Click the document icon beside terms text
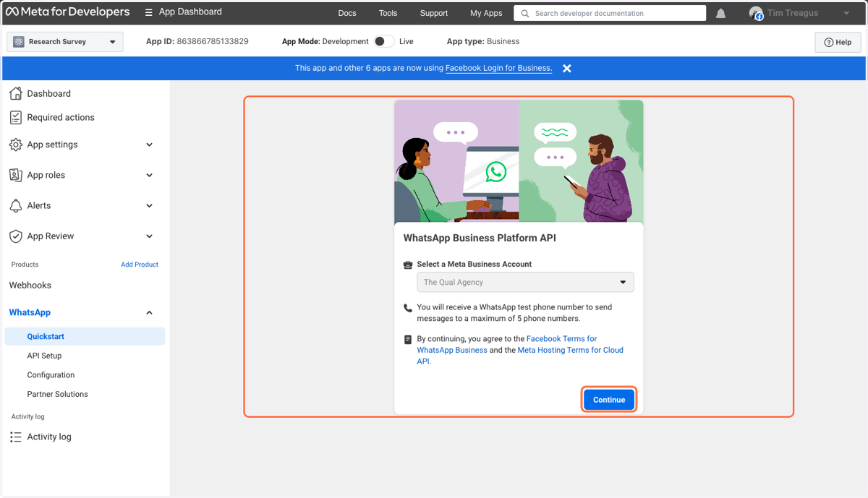 (x=408, y=339)
